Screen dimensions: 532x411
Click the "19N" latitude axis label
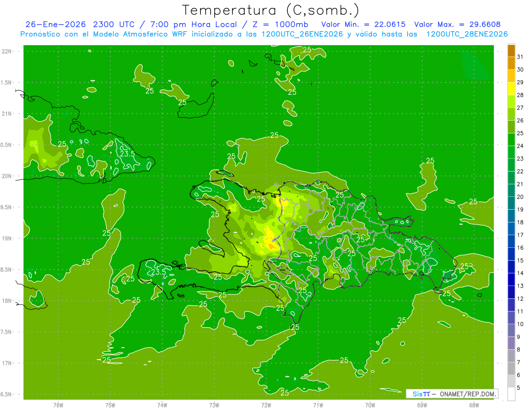coord(6,238)
